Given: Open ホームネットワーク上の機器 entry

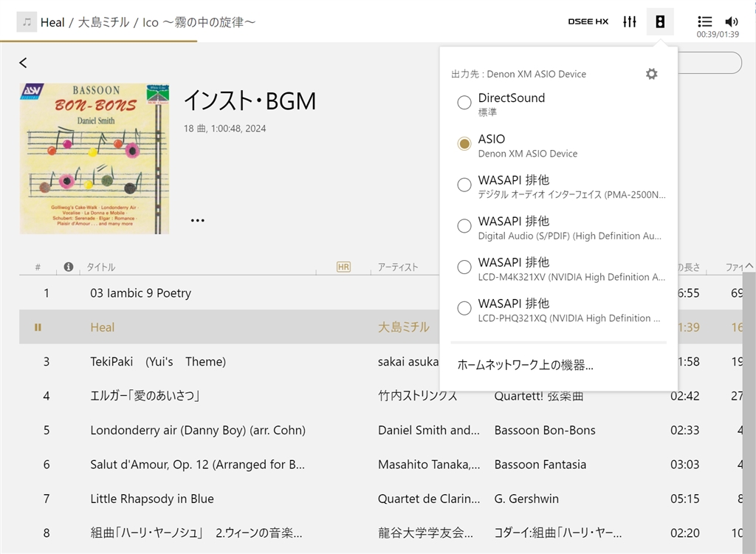Looking at the screenshot, I should 525,365.
